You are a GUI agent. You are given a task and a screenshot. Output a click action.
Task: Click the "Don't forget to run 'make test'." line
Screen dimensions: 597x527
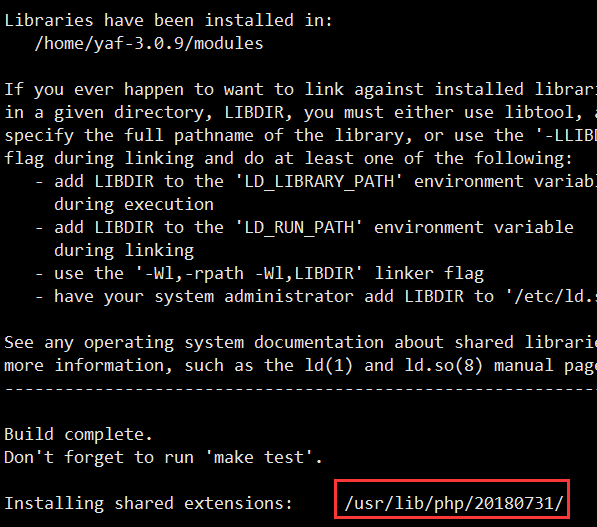(163, 457)
